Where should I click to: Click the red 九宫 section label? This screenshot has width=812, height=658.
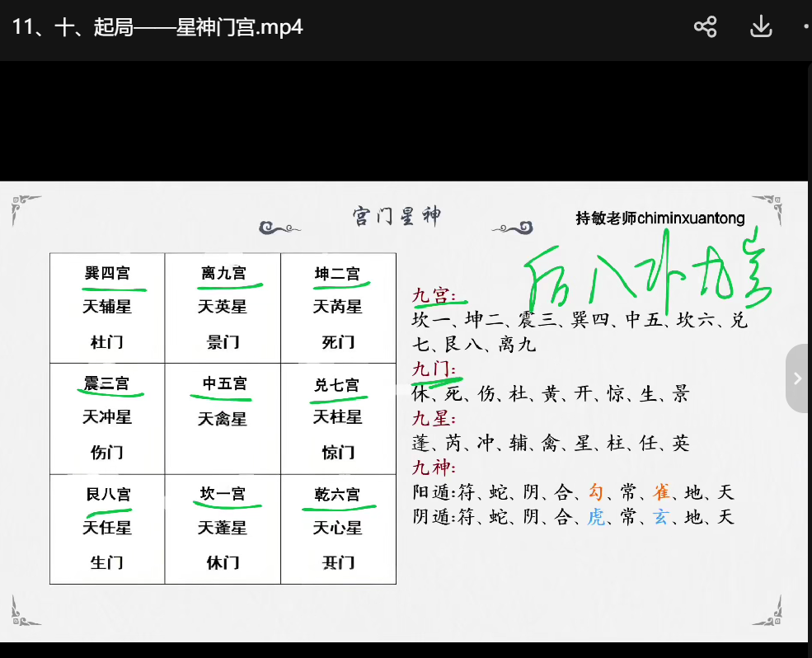(433, 296)
